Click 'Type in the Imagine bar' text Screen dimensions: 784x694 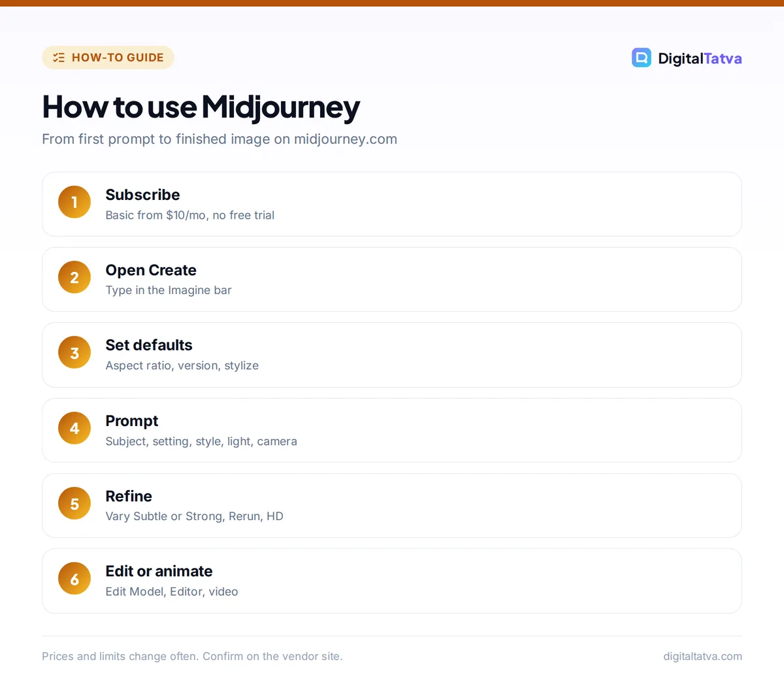point(169,290)
